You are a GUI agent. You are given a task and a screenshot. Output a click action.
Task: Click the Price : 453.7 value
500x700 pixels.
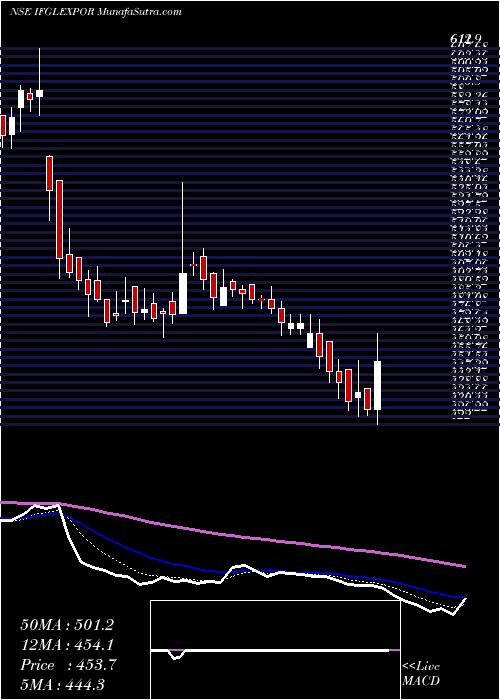(68, 665)
